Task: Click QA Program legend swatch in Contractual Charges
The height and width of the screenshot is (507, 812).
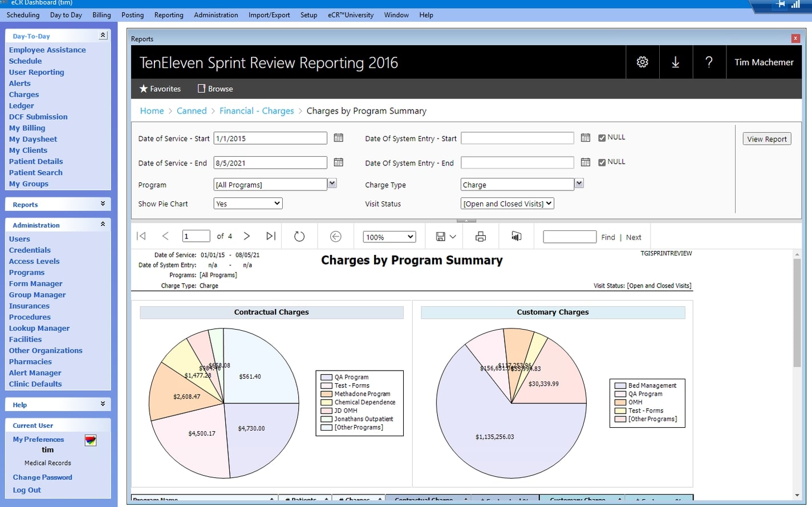Action: [x=326, y=377]
